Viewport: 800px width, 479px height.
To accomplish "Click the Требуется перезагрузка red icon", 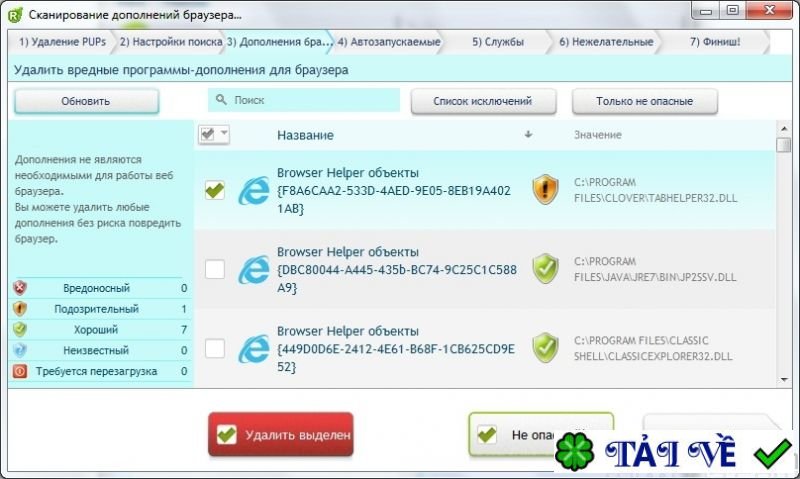I will click(x=20, y=371).
